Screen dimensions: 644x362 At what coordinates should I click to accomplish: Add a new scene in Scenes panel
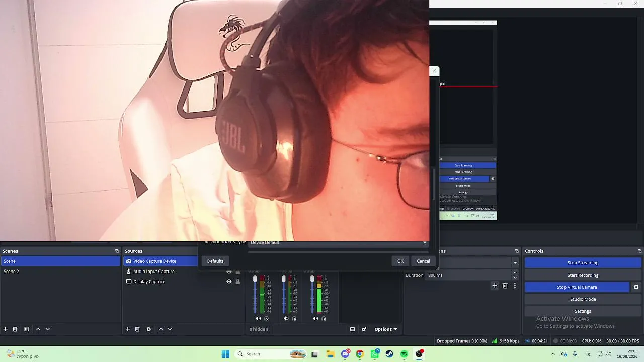tap(6, 329)
